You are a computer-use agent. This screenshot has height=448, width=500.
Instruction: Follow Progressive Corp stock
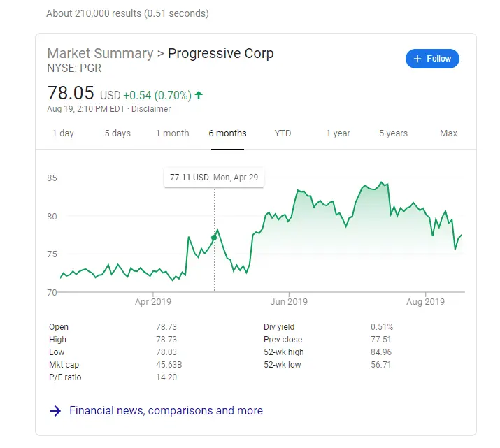pos(432,59)
